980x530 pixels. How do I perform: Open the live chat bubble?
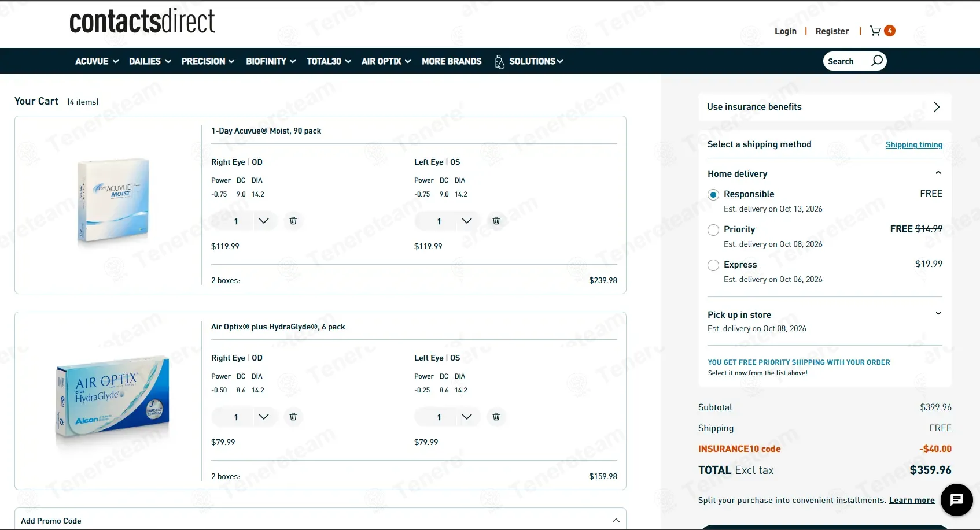tap(957, 500)
